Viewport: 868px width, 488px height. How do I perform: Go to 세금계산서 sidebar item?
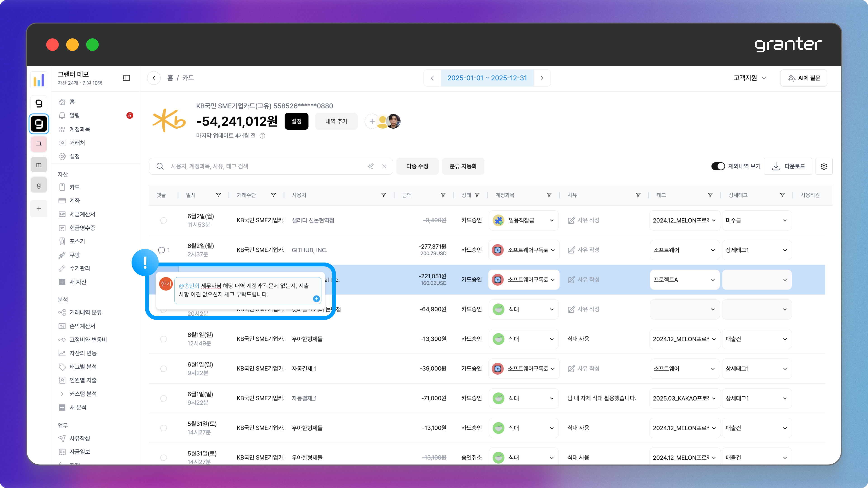pyautogui.click(x=82, y=214)
